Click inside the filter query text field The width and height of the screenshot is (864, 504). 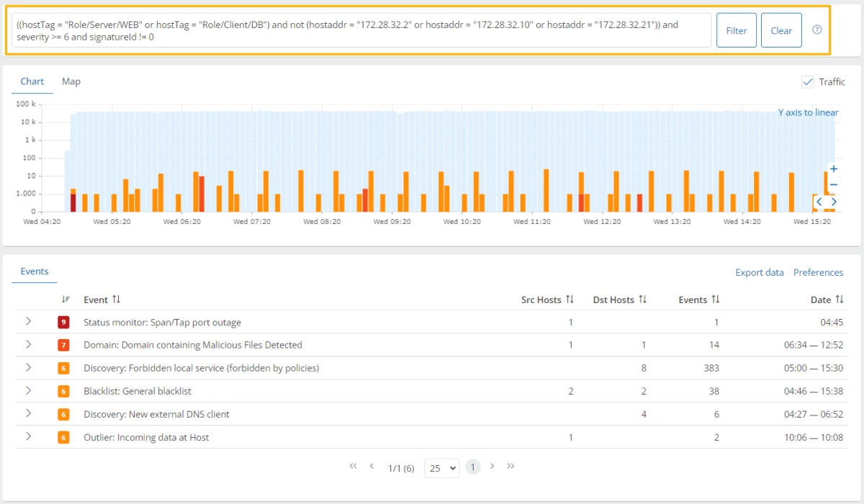click(360, 30)
